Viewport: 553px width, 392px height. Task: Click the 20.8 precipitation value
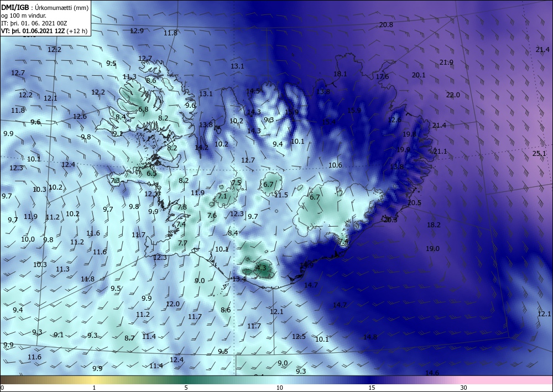[x=386, y=25]
